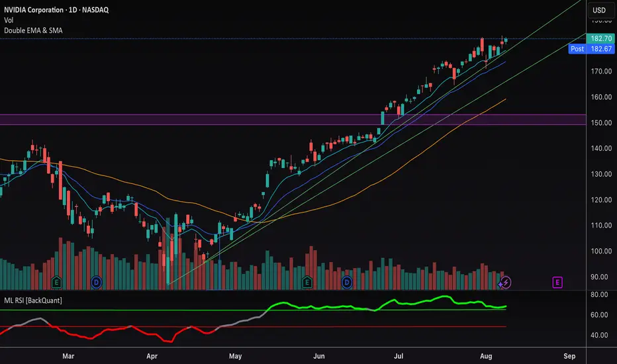Viewport: 617px width, 364px height.
Task: Click the Sep label on time axis
Action: click(x=569, y=356)
